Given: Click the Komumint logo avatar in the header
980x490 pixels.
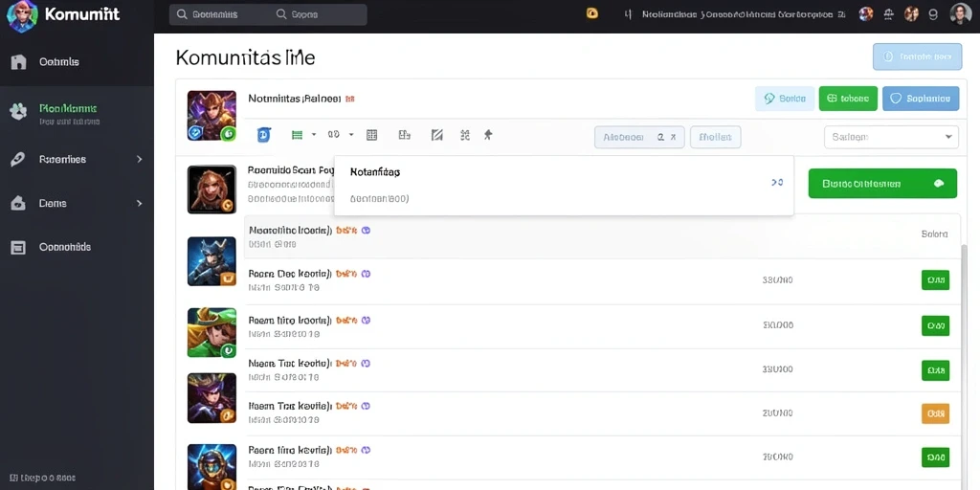Looking at the screenshot, I should [22, 14].
